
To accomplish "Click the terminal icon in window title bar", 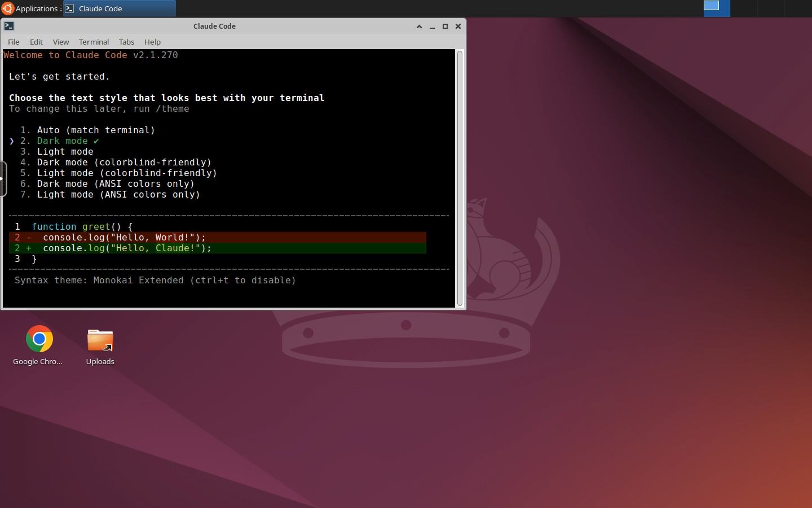I will [9, 26].
